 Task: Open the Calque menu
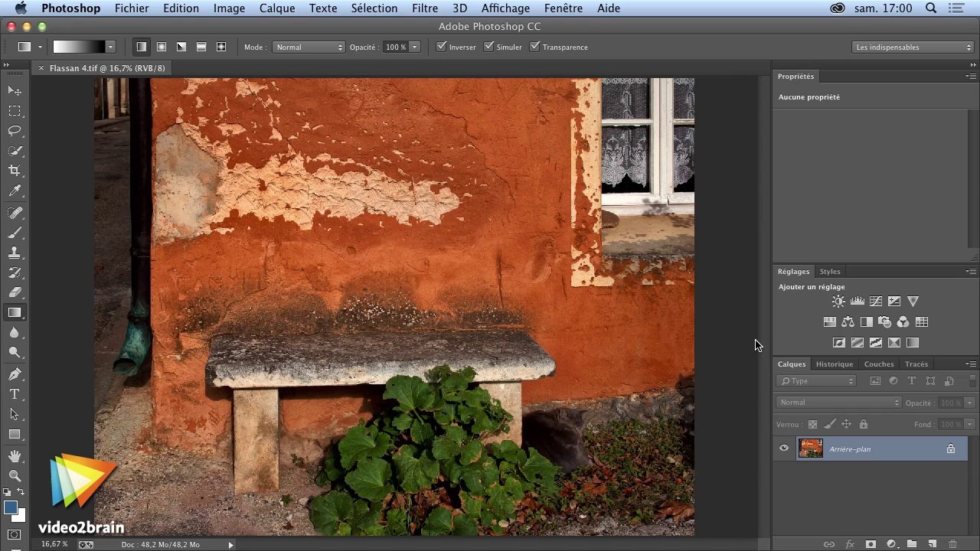tap(277, 8)
